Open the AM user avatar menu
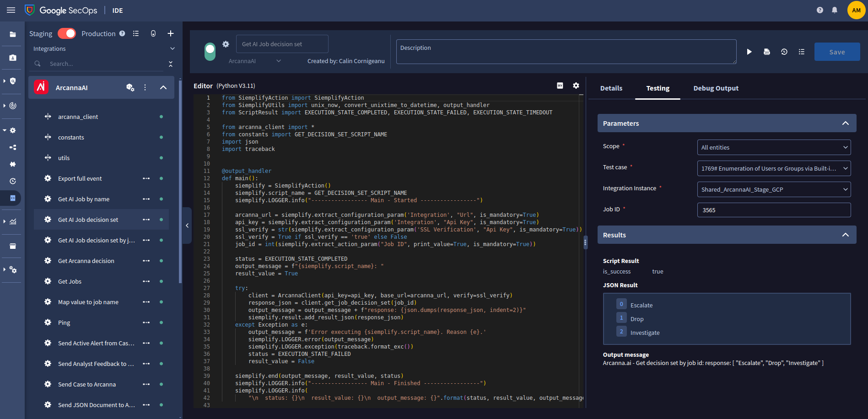The width and height of the screenshot is (868, 419). (x=856, y=10)
